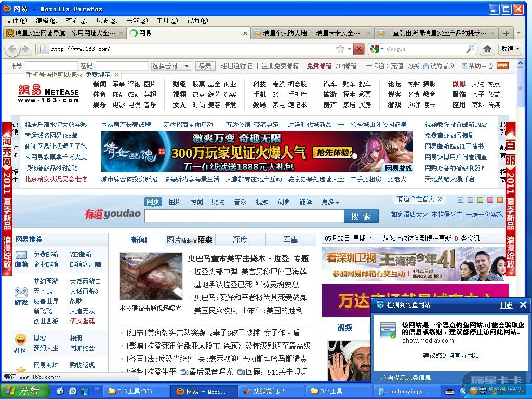Click the 游戏 gamepad icon
Screen dimensions: 532x399
(21, 292)
